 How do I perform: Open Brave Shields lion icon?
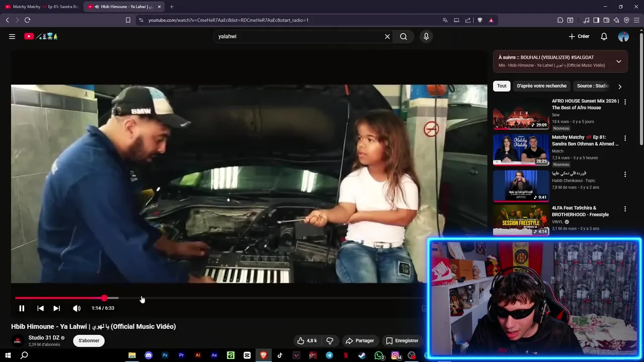[479, 20]
